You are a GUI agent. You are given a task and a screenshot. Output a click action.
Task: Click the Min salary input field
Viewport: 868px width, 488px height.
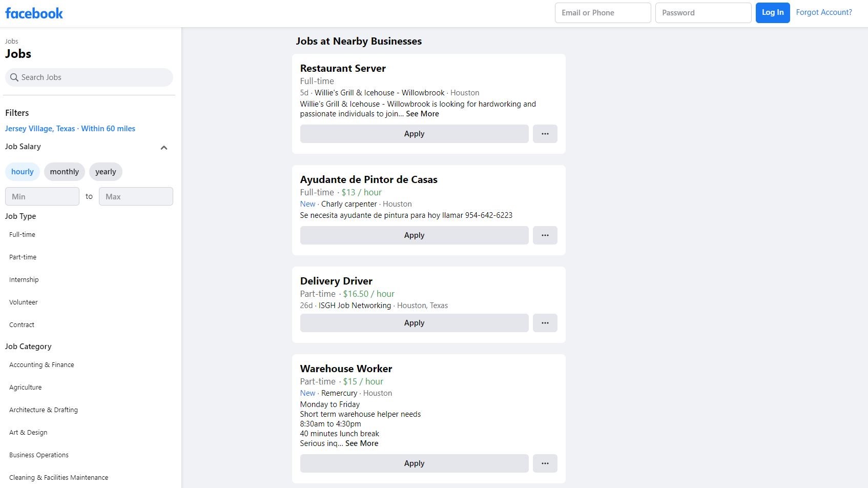(x=42, y=196)
